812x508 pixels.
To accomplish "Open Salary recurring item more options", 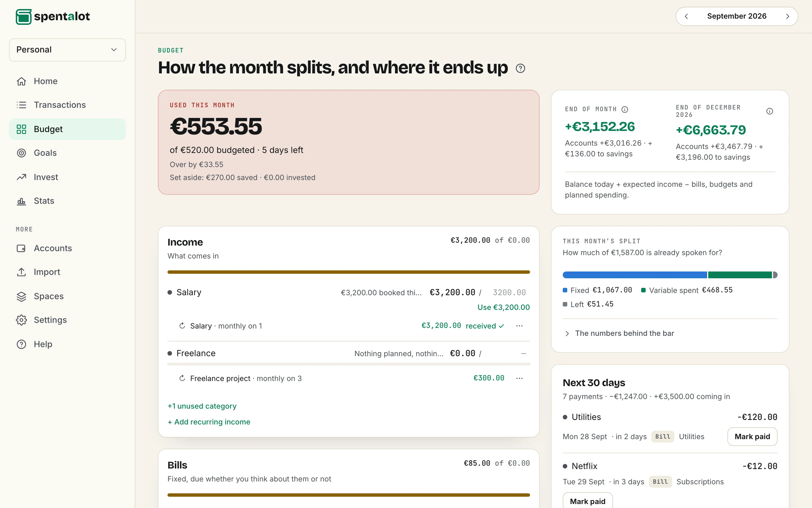I will point(519,326).
